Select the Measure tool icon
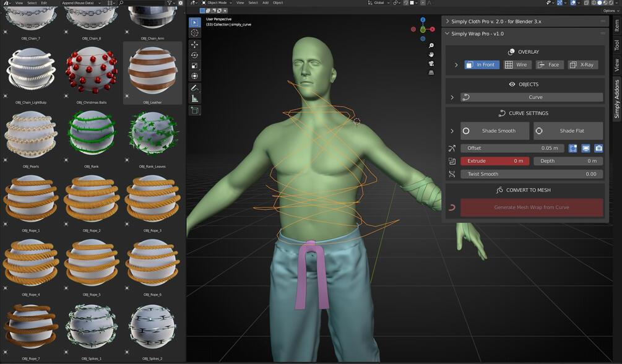 click(x=194, y=98)
